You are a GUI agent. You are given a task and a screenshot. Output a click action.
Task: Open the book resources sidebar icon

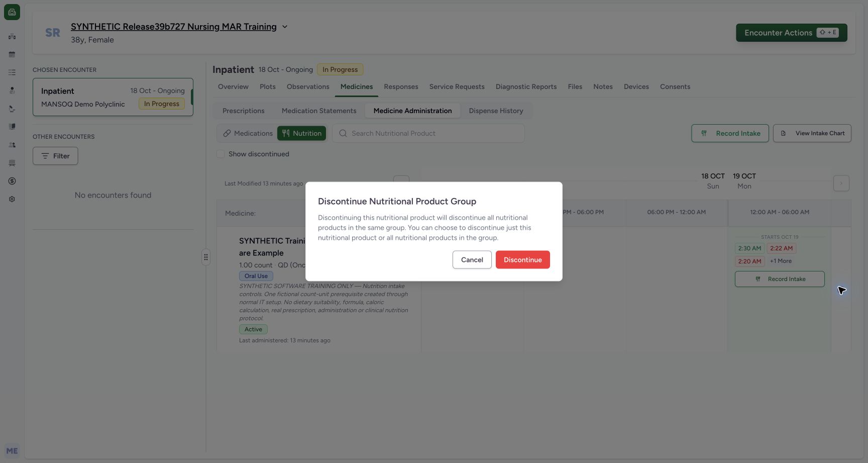click(12, 127)
